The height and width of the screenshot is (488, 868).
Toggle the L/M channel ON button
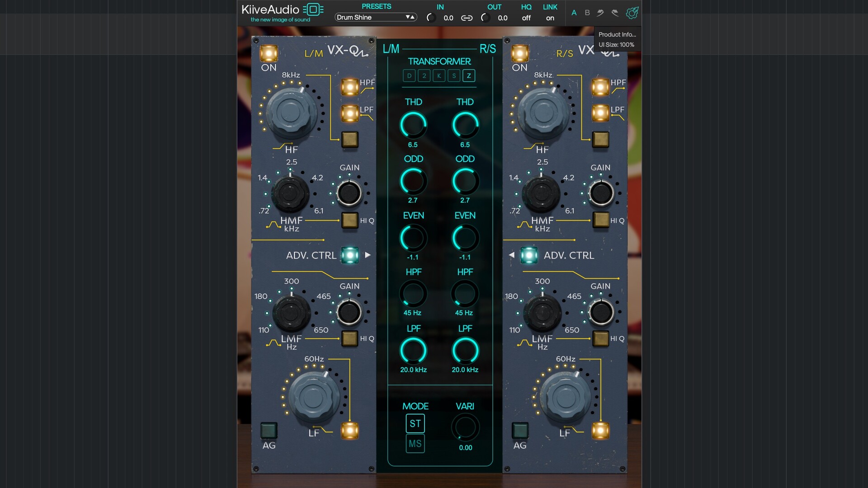[x=269, y=53]
